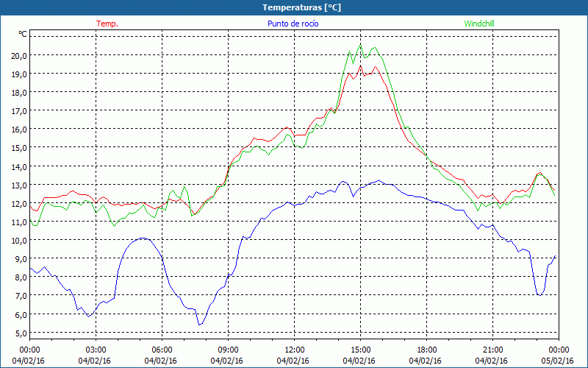The image size is (588, 368).
Task: Click the 9,0 y-axis value
Action: click(21, 259)
